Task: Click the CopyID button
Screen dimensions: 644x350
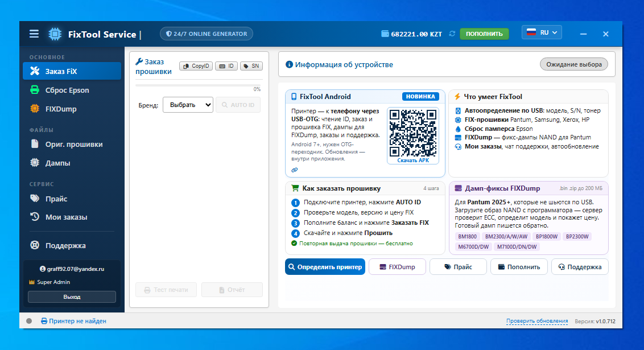Action: pos(196,65)
